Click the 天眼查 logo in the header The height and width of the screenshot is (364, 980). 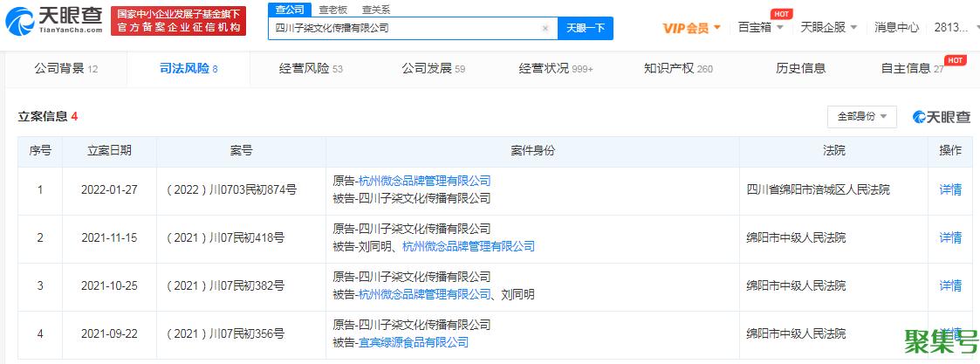click(55, 21)
